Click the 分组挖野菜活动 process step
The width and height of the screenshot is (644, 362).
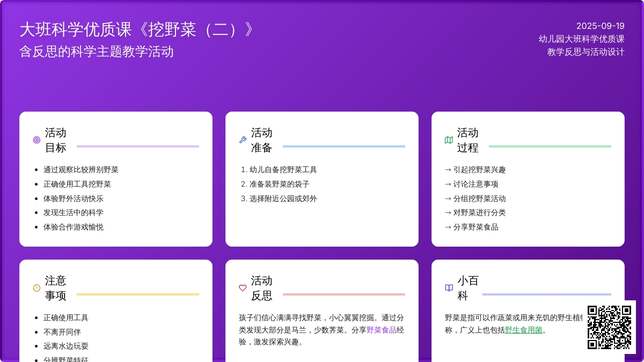point(479,199)
